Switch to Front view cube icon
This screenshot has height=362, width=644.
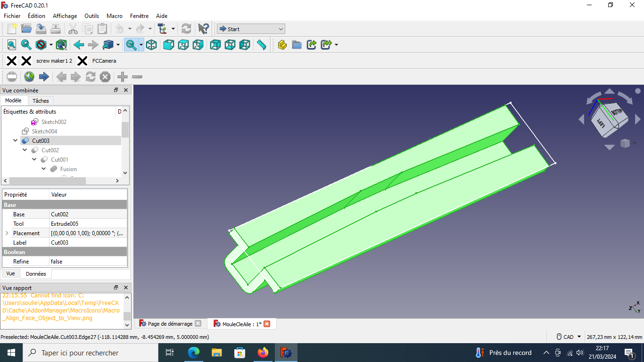point(168,45)
